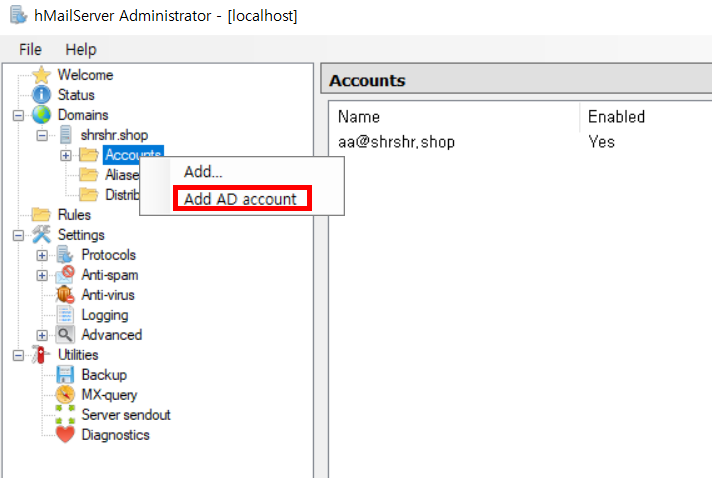Select account aa@shrshr.shop in list

coord(396,142)
